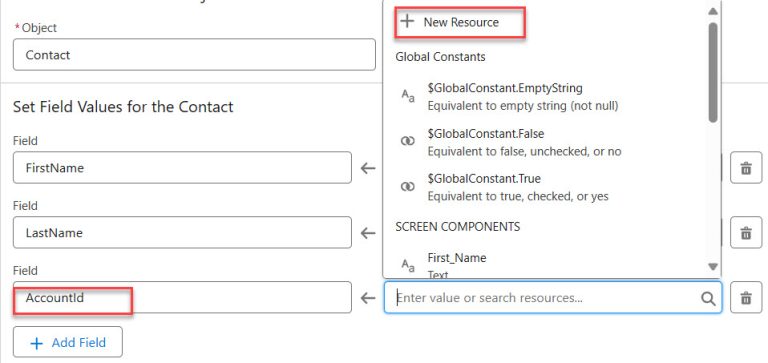Click the boolean icon next to $GlobalConstant.False
Viewport: 768px width, 363px height.
tap(408, 141)
